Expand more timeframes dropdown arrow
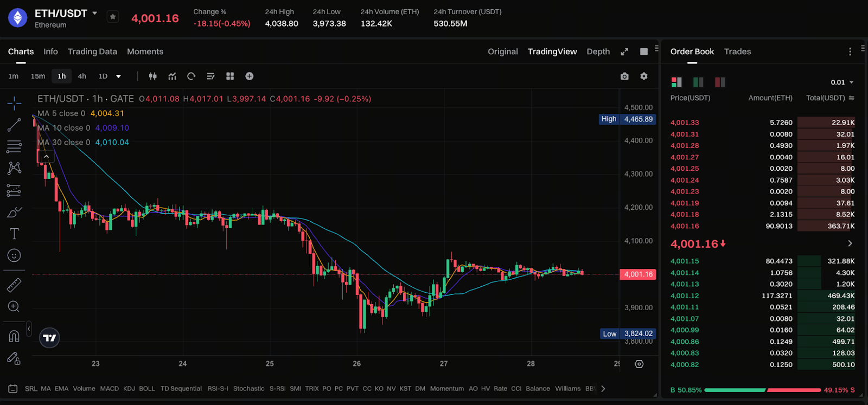Screen dimensions: 868x405 coord(118,76)
